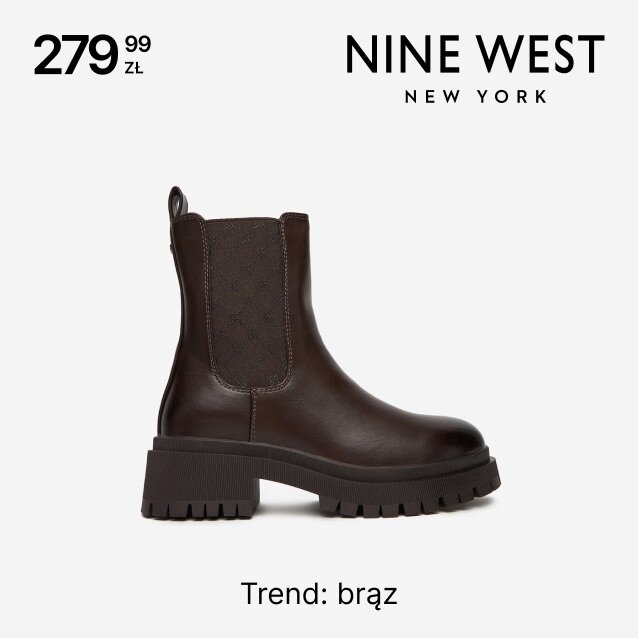Click the pull loop on the boot's back

[178, 203]
